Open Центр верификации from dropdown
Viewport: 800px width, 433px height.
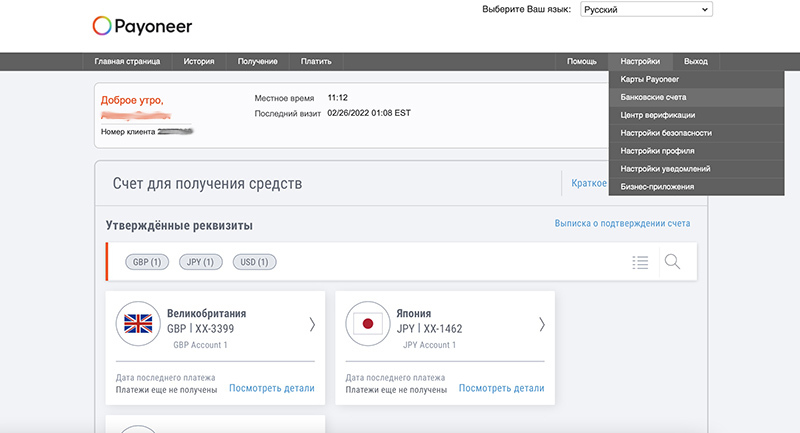point(696,115)
